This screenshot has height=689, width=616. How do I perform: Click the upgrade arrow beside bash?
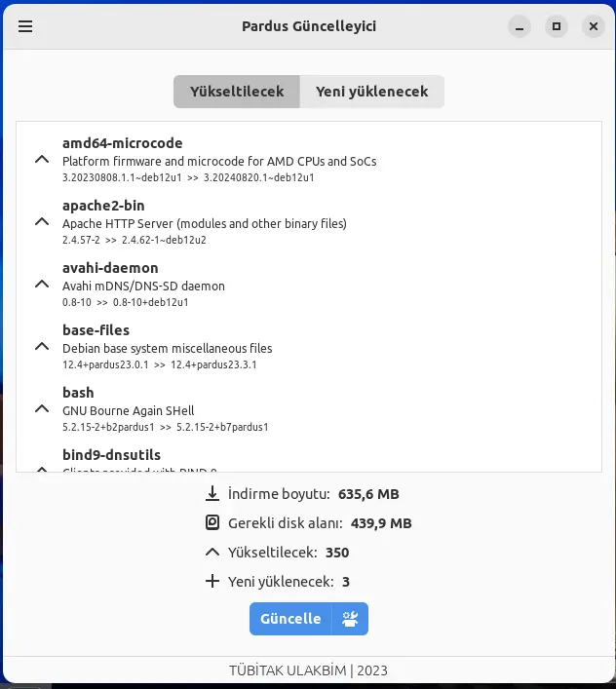tap(42, 409)
